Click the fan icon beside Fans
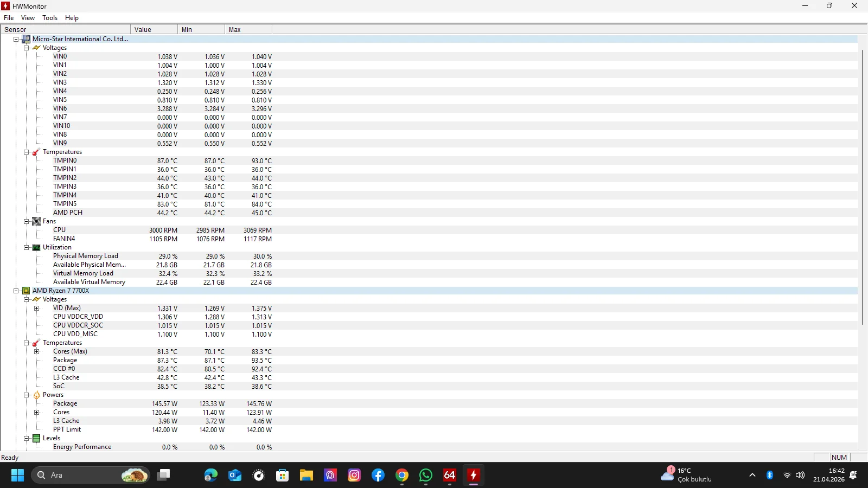Viewport: 868px width, 488px height. [x=36, y=221]
